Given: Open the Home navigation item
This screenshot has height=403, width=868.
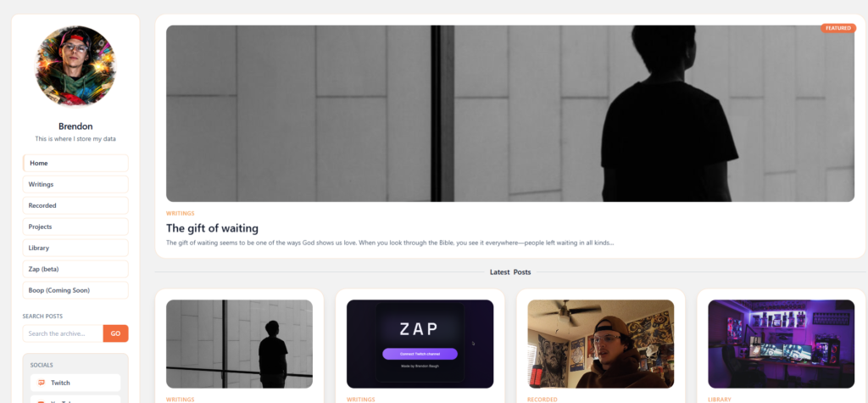Looking at the screenshot, I should (75, 164).
